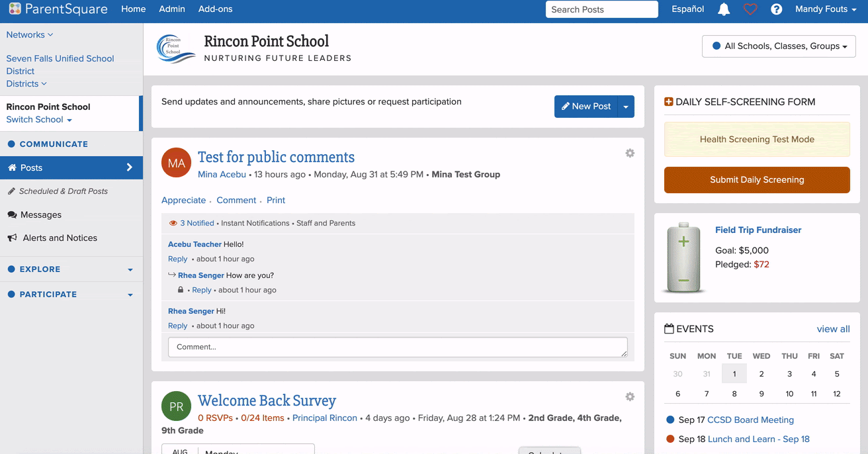868x454 pixels.
Task: Open the Switch School dropdown
Action: 39,120
